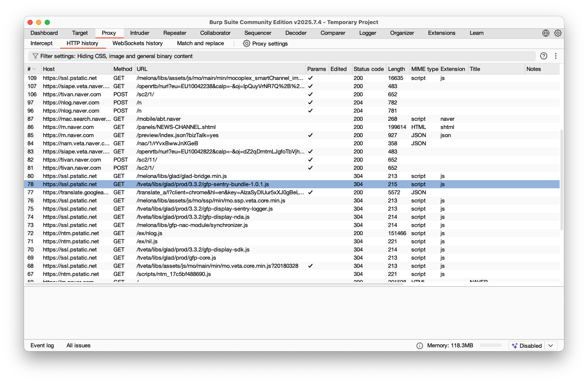Sort by the Notes column header
The width and height of the screenshot is (588, 383).
[542, 69]
